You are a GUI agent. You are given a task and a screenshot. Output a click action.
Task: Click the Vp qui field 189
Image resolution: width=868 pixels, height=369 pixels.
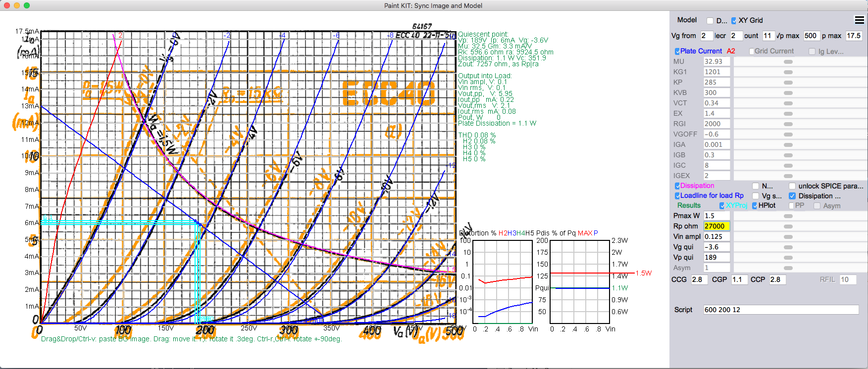coord(716,257)
